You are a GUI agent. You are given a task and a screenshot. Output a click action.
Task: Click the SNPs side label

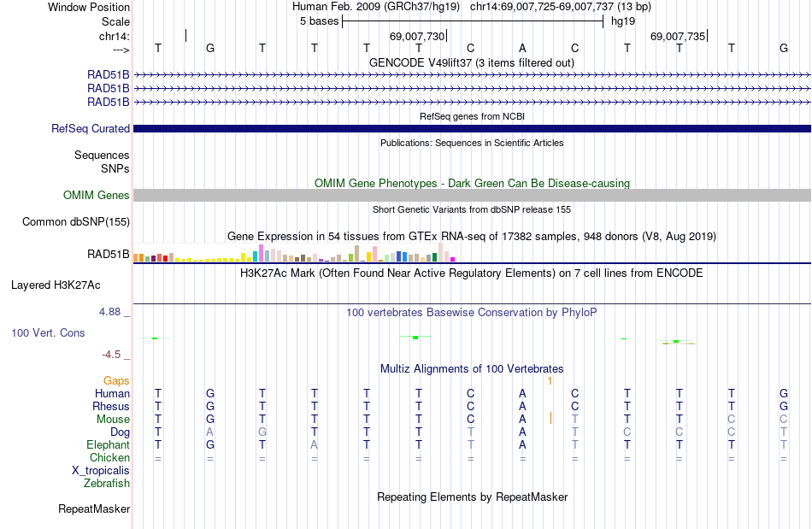point(115,168)
